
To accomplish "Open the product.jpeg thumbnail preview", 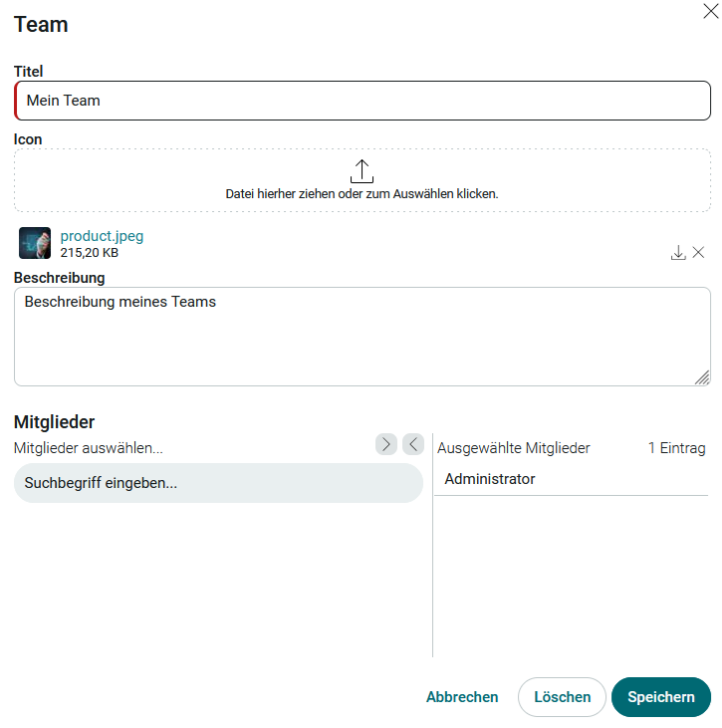I will (x=35, y=243).
